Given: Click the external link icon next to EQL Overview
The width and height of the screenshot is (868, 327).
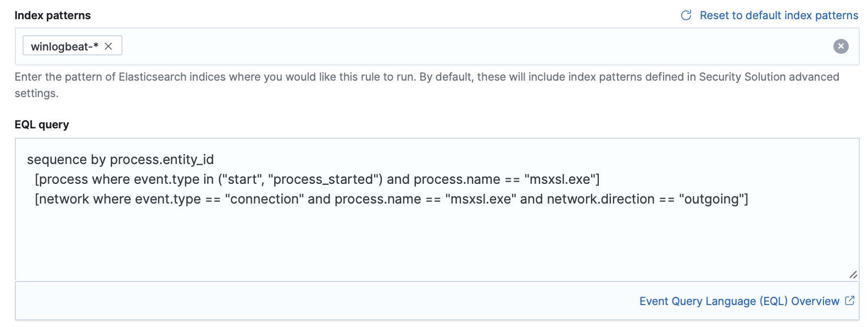Looking at the screenshot, I should click(x=850, y=301).
